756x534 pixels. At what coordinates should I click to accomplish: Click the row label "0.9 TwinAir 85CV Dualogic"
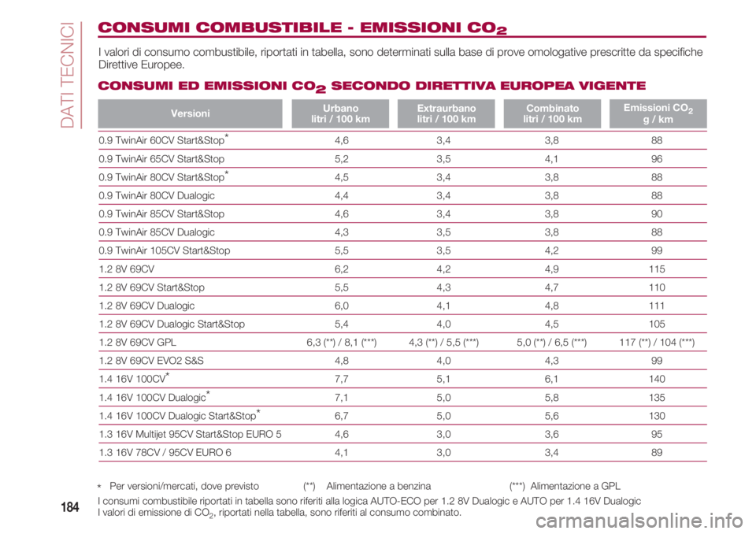click(157, 232)
